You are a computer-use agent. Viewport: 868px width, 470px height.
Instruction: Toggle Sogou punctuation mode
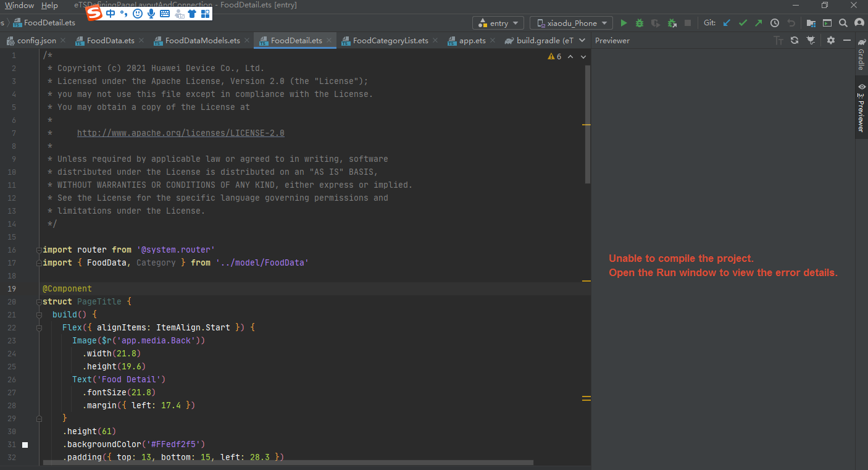pyautogui.click(x=123, y=14)
